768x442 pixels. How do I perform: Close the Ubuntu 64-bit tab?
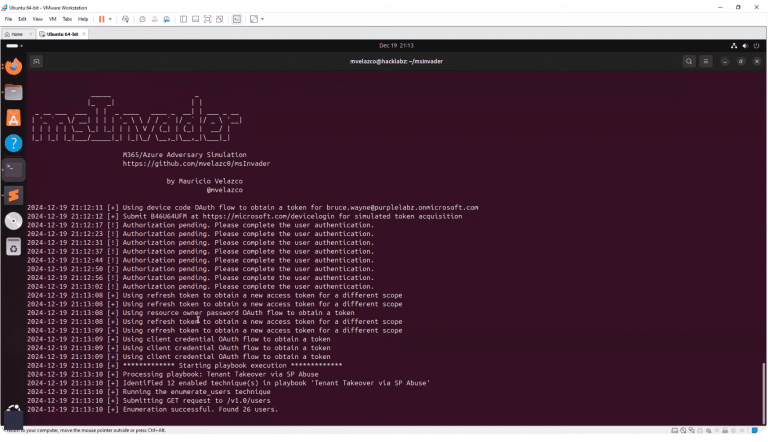tap(84, 34)
